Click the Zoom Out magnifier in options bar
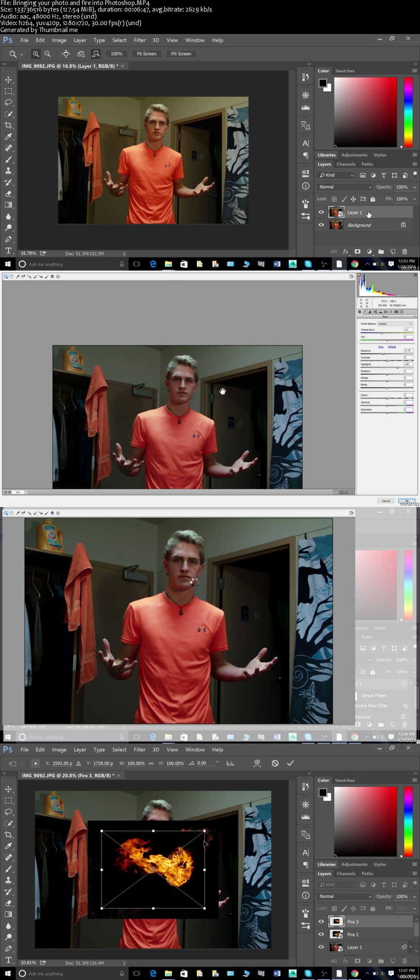 pos(48,54)
